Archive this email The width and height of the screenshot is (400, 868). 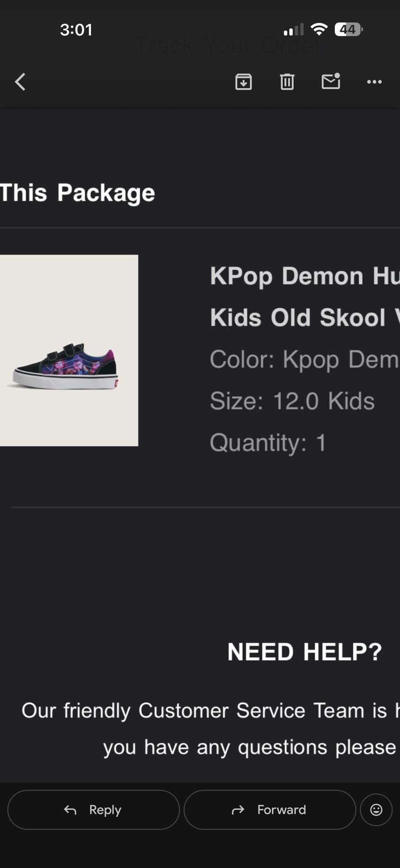point(243,82)
